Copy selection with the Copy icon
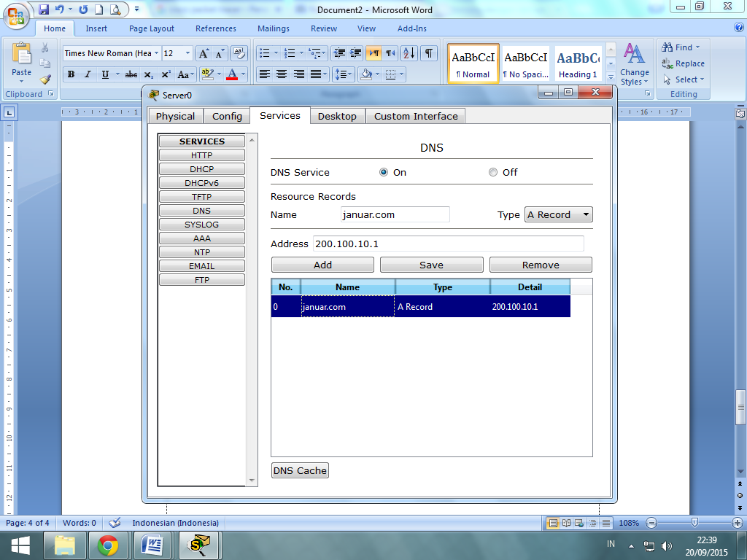Screen dimensions: 747x560 tap(44, 63)
